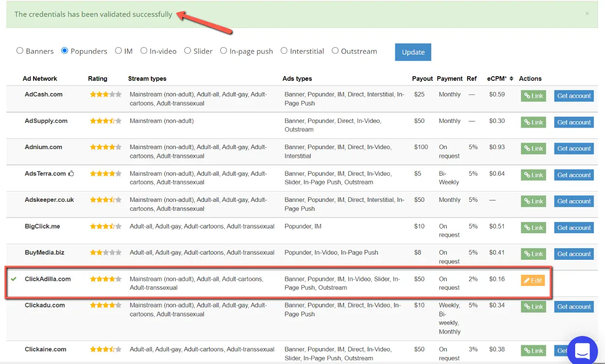The width and height of the screenshot is (605, 364).
Task: Click the Payout column header
Action: coord(422,79)
